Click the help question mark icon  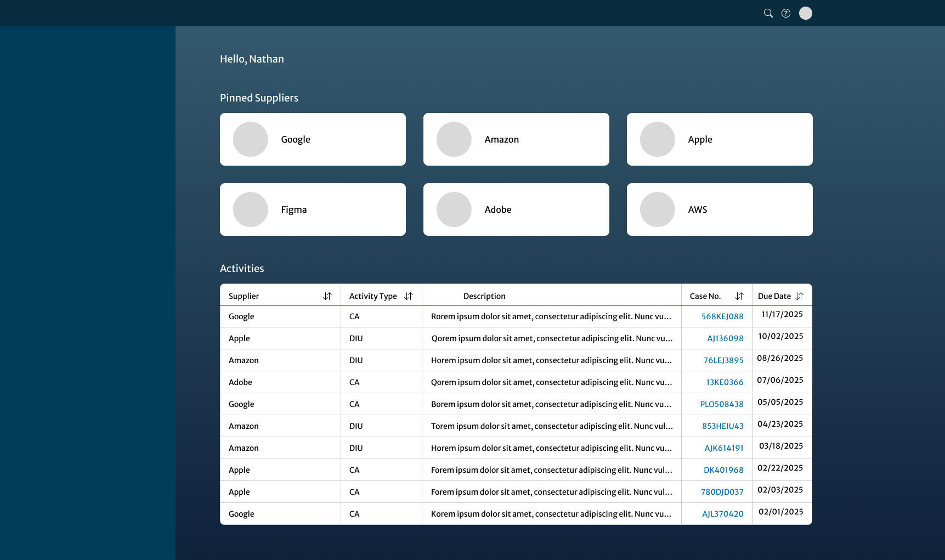[786, 13]
